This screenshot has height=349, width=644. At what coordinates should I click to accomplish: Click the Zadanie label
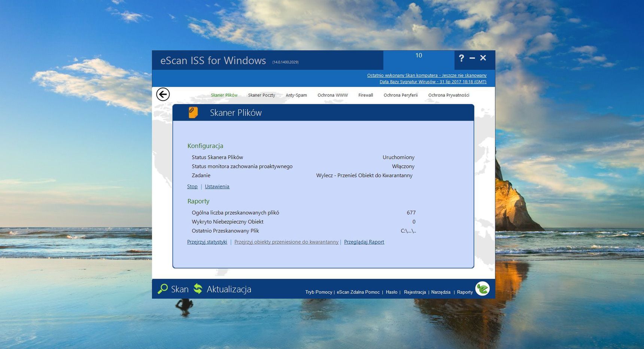point(201,175)
